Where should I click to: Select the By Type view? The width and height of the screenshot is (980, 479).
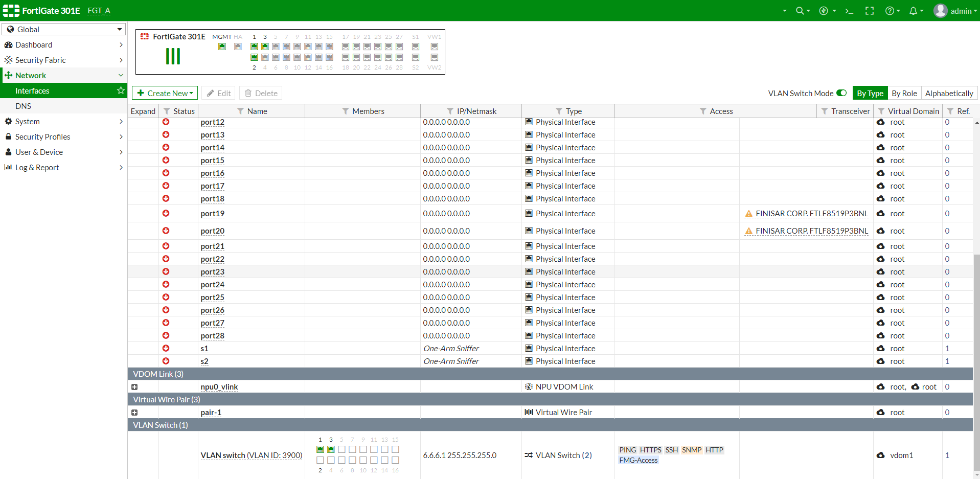click(x=870, y=93)
